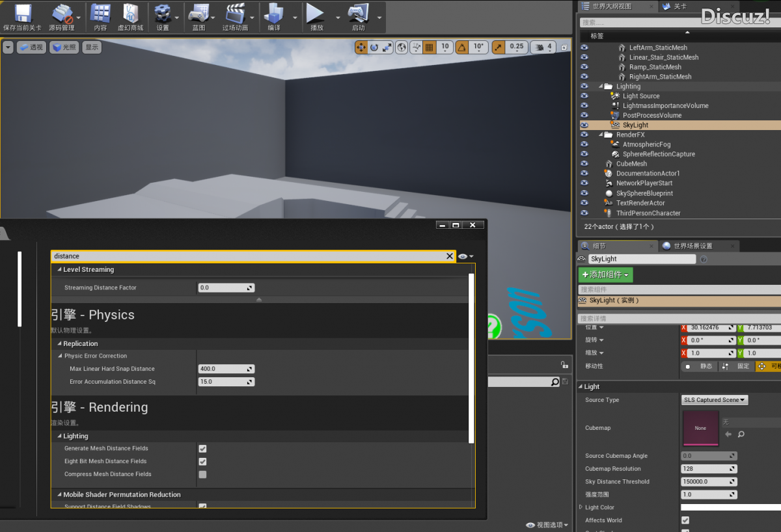The height and width of the screenshot is (532, 781).
Task: Toggle world/local coordinate globe icon
Action: click(402, 47)
